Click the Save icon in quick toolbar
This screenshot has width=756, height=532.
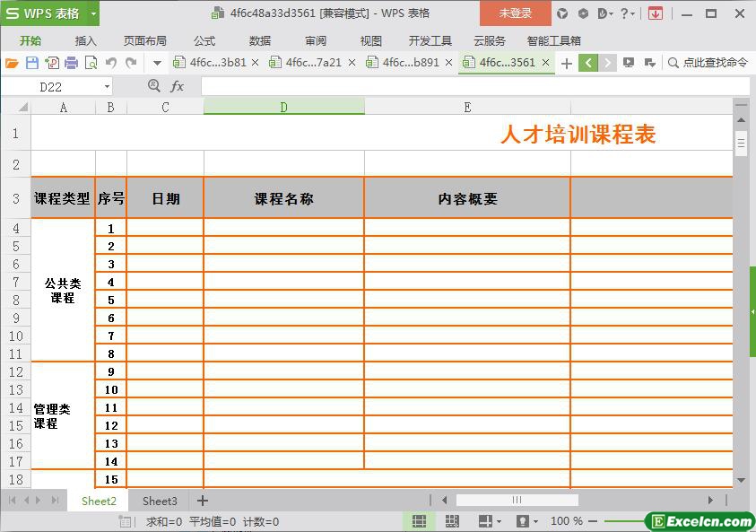tap(32, 63)
